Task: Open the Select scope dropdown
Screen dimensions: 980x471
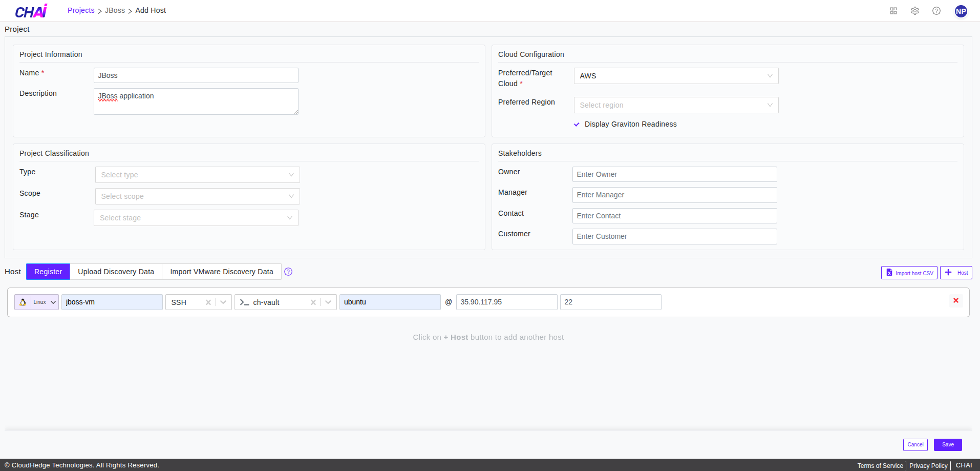Action: 197,196
